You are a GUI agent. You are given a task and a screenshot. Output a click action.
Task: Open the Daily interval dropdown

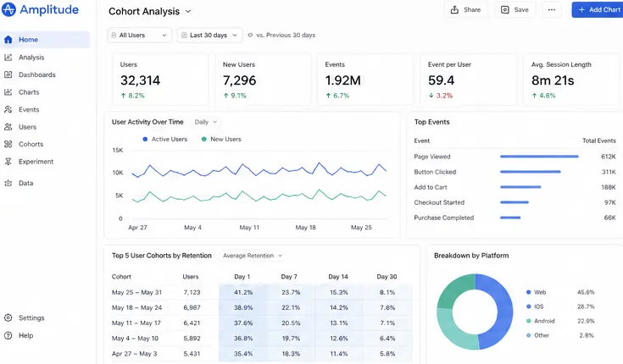[206, 122]
